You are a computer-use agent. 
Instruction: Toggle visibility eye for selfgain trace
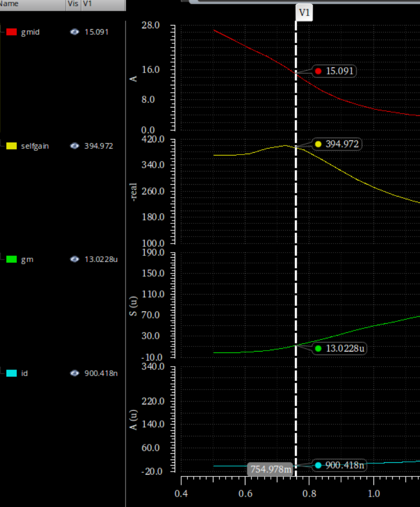click(74, 146)
